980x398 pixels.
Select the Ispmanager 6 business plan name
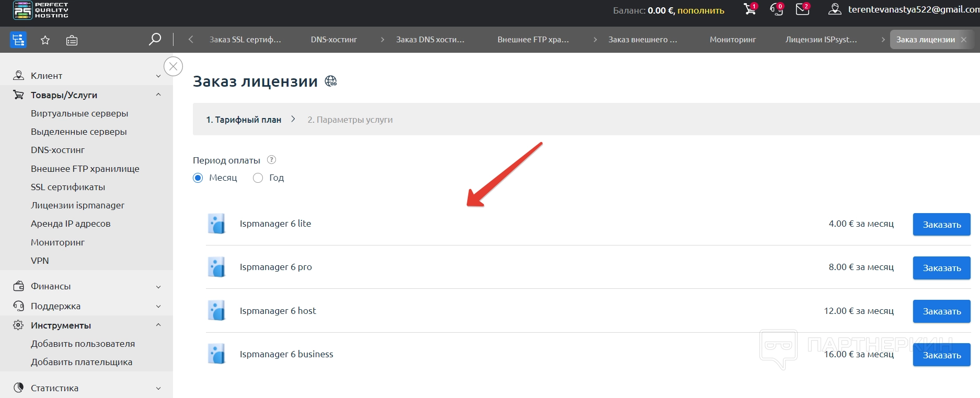(286, 354)
